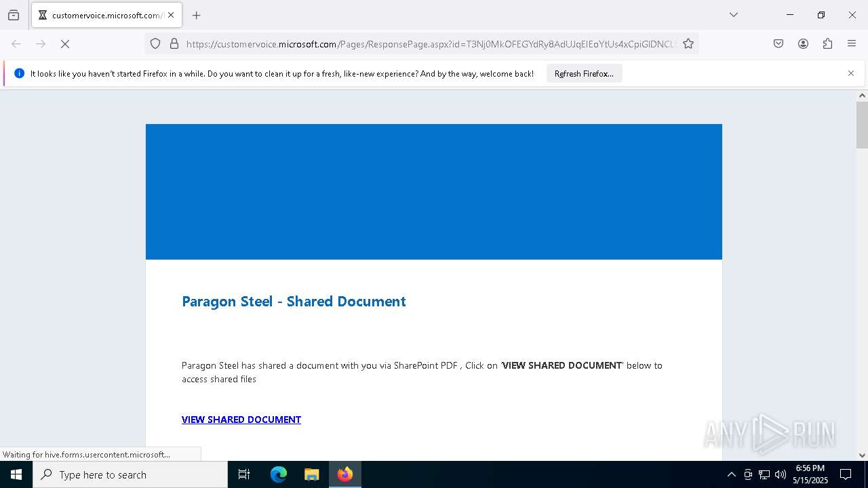Open volume control tray icon
This screenshot has width=868, height=488.
coord(781,474)
